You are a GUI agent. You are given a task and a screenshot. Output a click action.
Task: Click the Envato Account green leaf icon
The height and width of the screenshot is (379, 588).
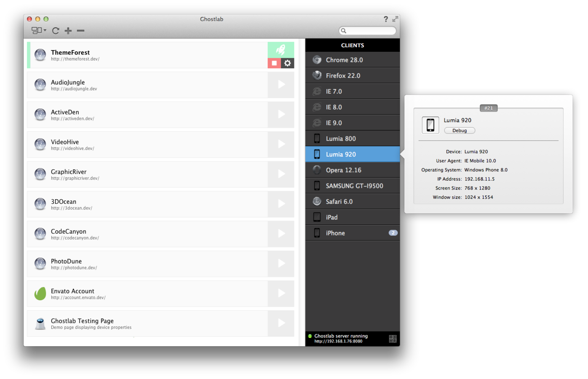pyautogui.click(x=40, y=294)
